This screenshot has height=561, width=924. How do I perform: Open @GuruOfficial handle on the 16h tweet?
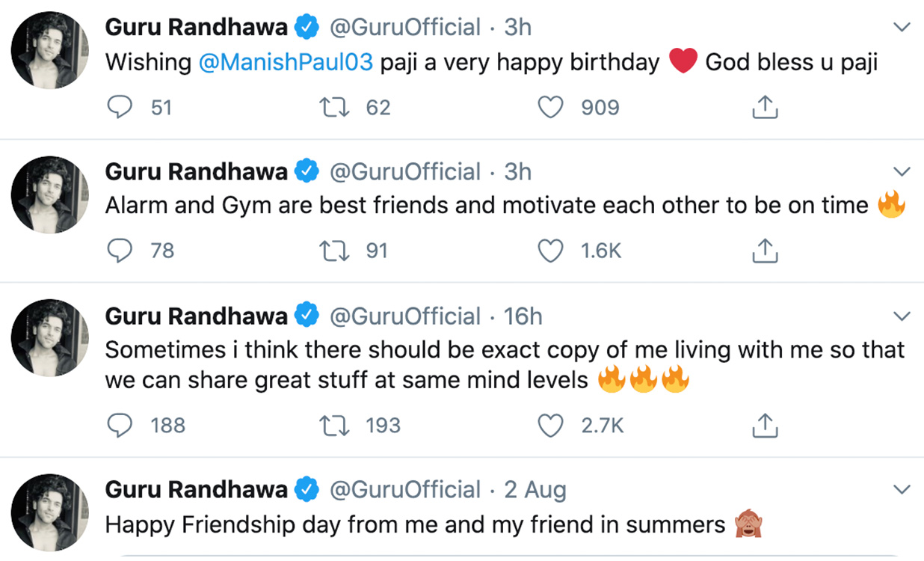click(x=405, y=316)
